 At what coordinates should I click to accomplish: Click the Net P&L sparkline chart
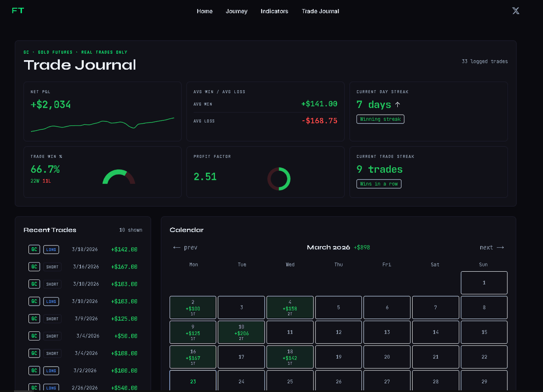point(102,125)
